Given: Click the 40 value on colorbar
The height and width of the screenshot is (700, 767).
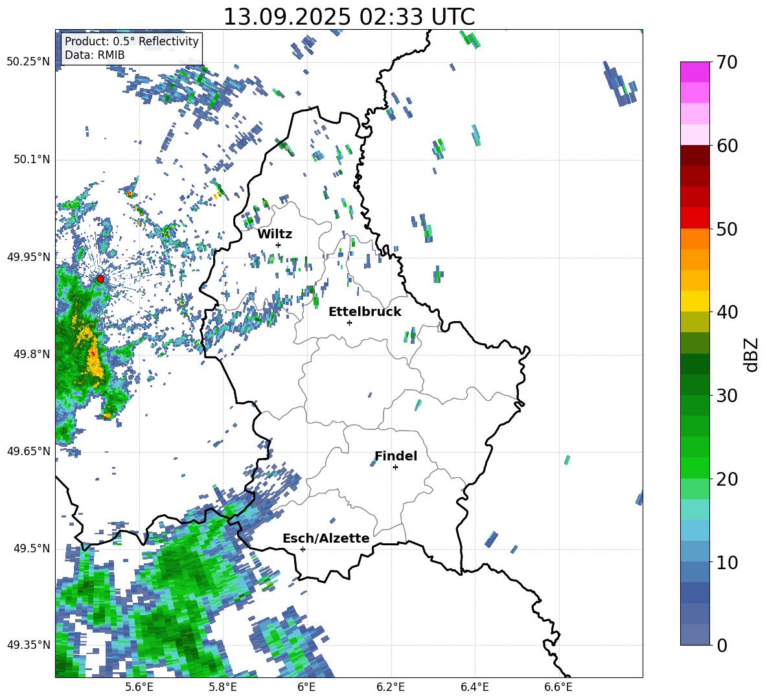Looking at the screenshot, I should tap(726, 312).
